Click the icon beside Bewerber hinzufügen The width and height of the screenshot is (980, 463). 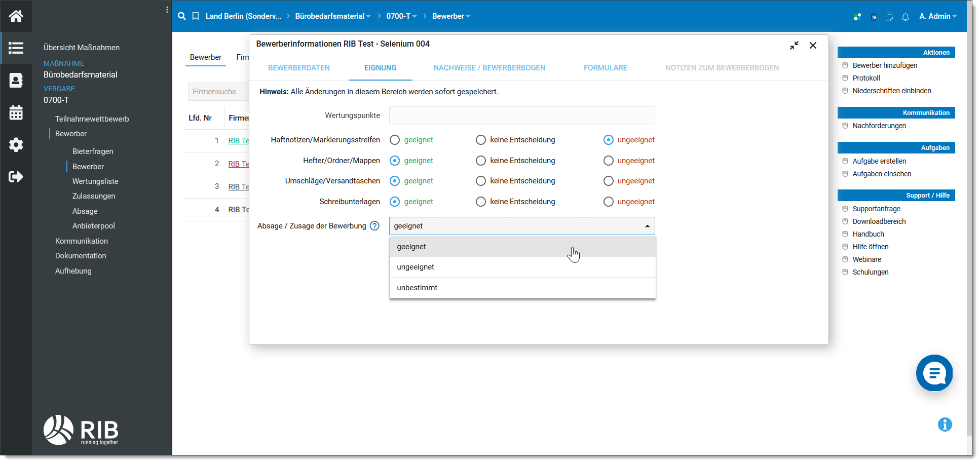(845, 65)
